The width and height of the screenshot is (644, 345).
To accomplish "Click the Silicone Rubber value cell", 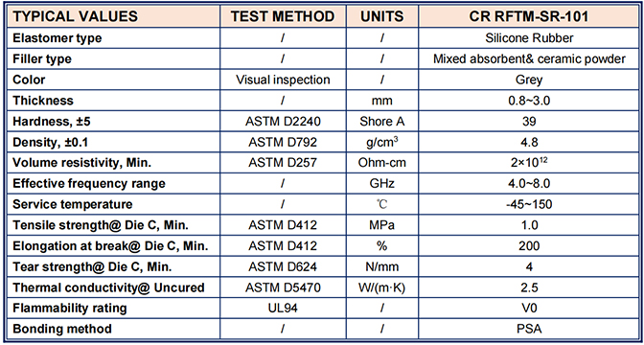I will (x=529, y=38).
